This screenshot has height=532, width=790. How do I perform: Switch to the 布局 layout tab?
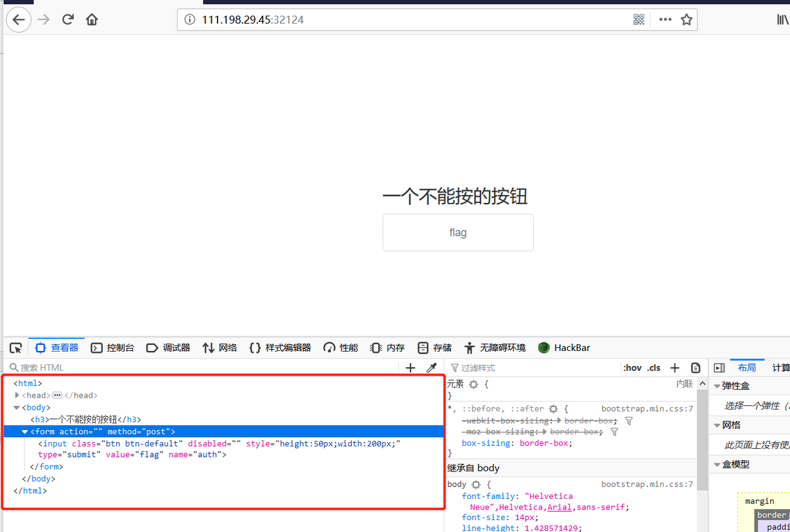[x=747, y=368]
